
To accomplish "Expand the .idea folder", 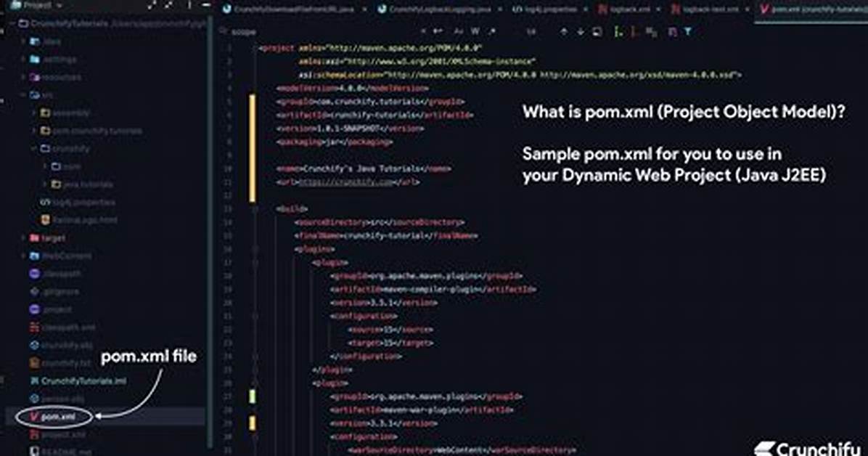I will pos(24,41).
